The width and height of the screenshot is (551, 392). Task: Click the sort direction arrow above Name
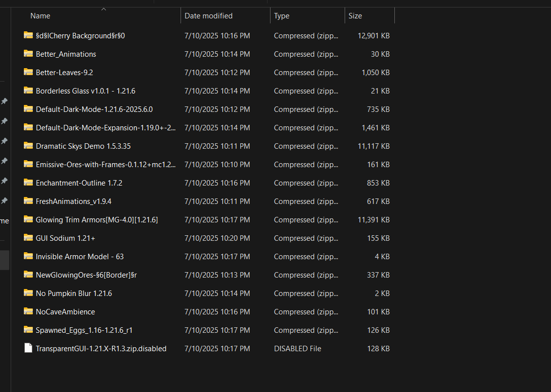[x=103, y=9]
